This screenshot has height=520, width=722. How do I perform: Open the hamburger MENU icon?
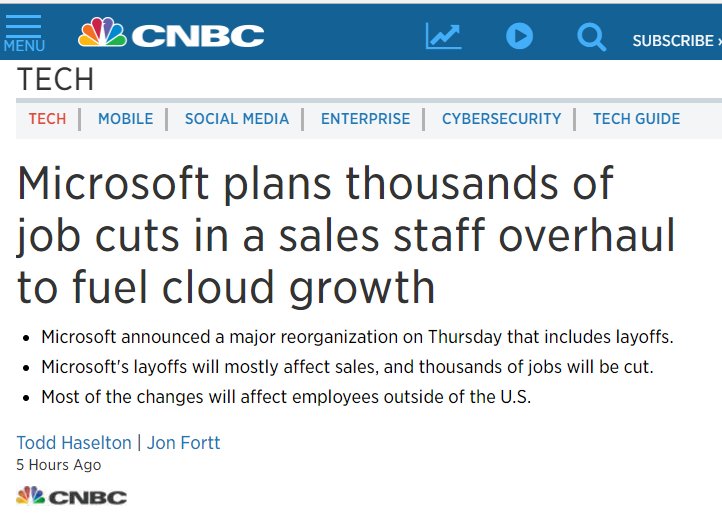click(23, 26)
